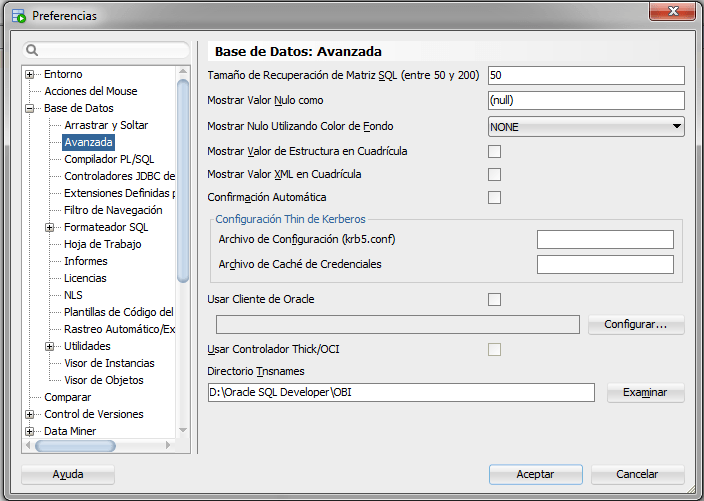Click the tree panel vertical scrollbar
Image resolution: width=704 pixels, height=501 pixels.
[x=183, y=180]
